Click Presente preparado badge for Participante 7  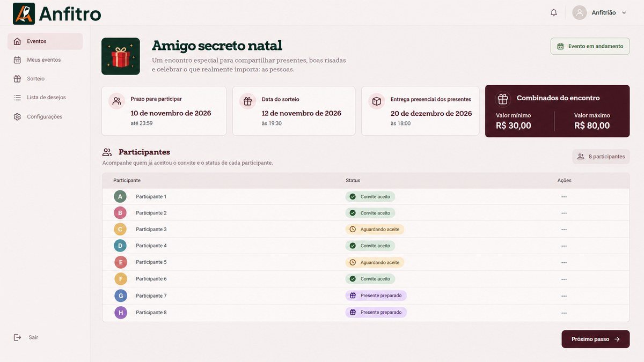376,295
